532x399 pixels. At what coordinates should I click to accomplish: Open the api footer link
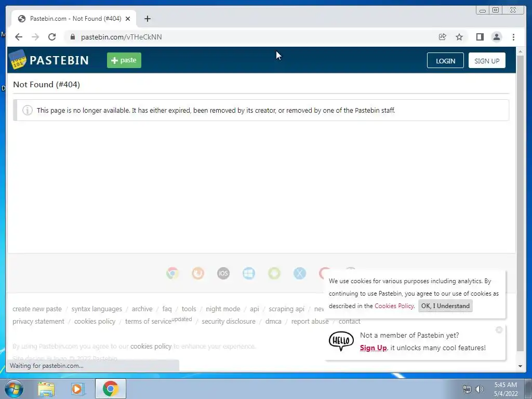coord(255,309)
